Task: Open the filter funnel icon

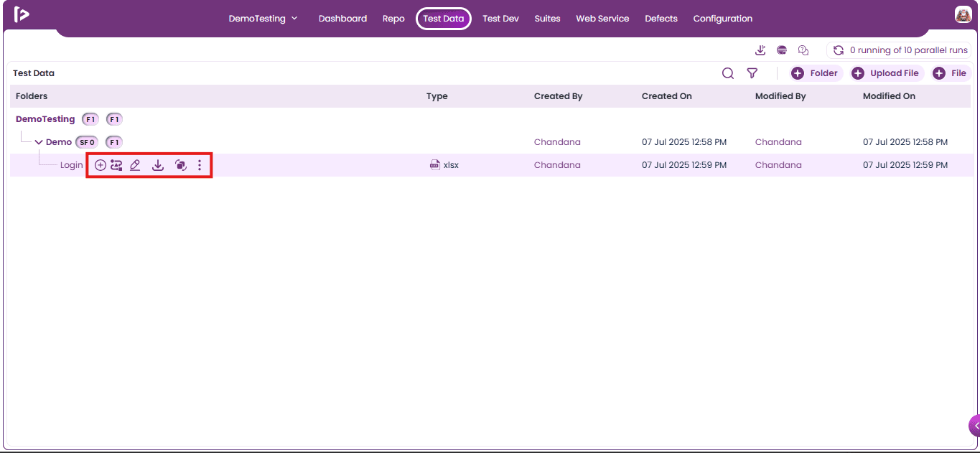Action: pos(752,73)
